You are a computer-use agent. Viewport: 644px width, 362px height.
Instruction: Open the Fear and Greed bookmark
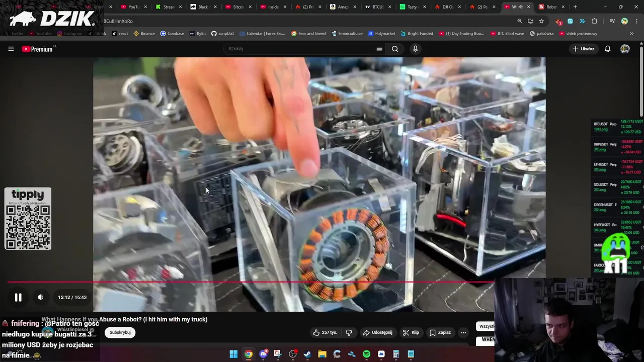(x=308, y=34)
